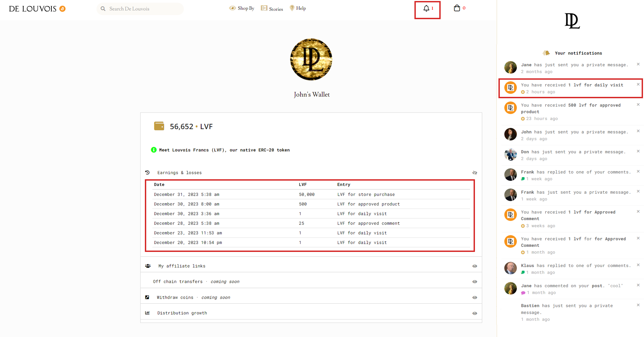Screen dimensions: 644x337
Task: Expand the Distribution growth eye toggle
Action: (x=475, y=313)
